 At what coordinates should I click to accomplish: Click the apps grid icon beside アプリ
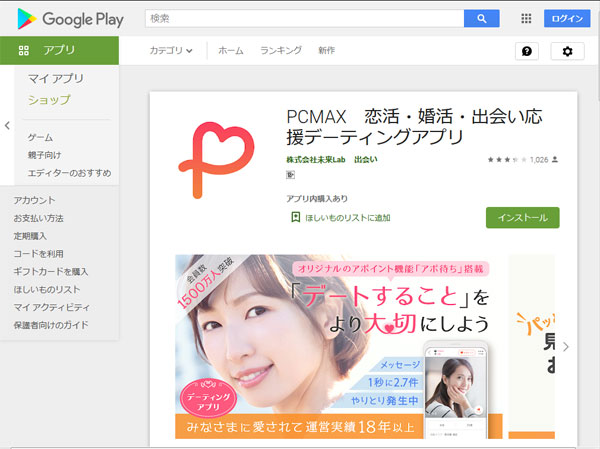(x=24, y=50)
